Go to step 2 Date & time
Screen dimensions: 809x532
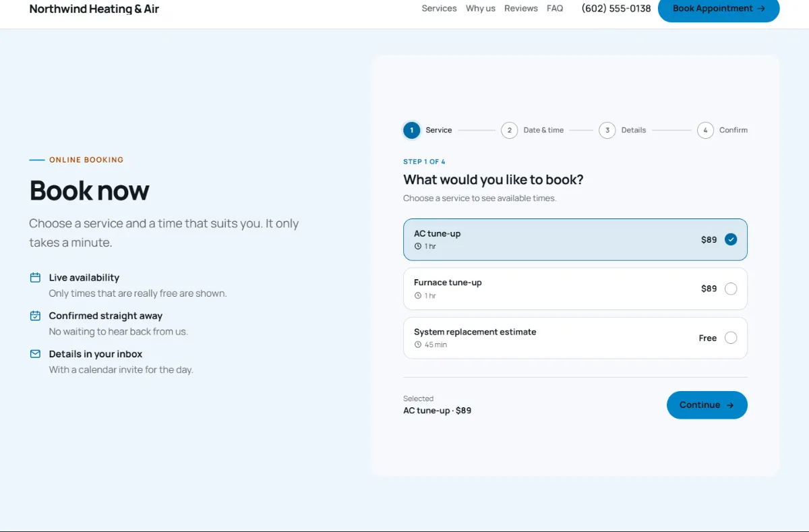pyautogui.click(x=533, y=130)
